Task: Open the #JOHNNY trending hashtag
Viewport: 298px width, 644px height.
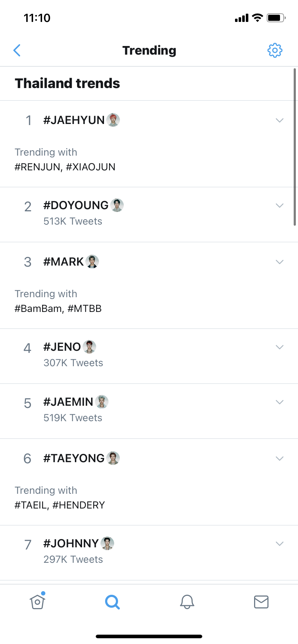Action: [71, 543]
